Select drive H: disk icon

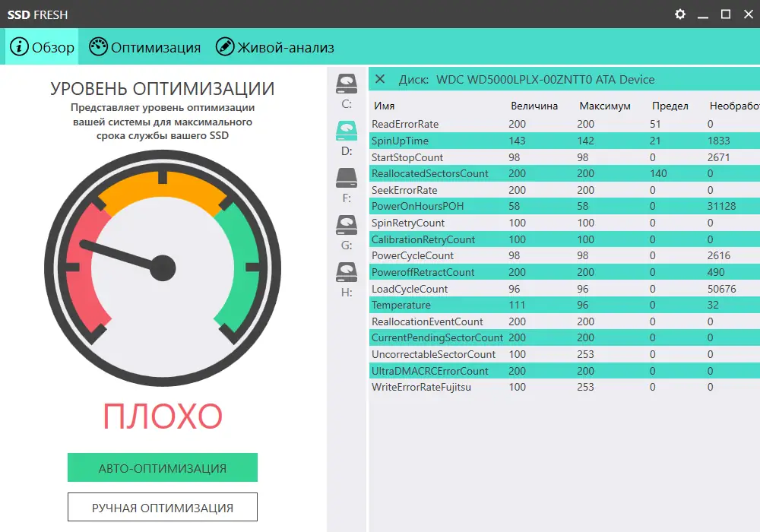point(347,272)
